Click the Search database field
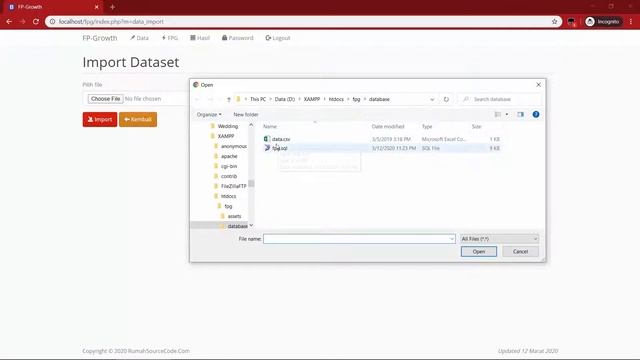Viewport: 640px width, 360px height. pyautogui.click(x=500, y=99)
